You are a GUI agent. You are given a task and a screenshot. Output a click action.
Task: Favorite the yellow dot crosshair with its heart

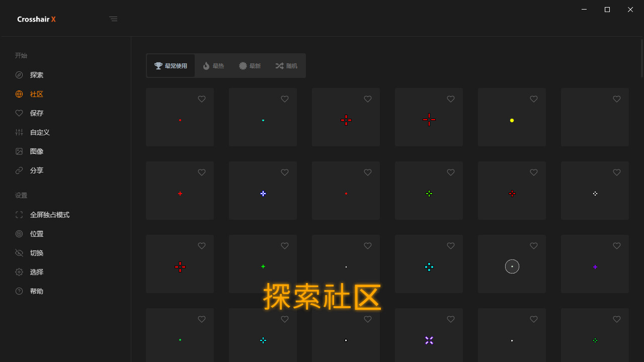(534, 99)
